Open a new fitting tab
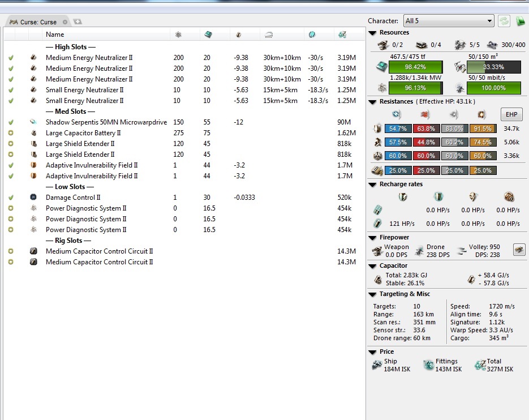Viewport: 529px width, 420px height. 78,22
